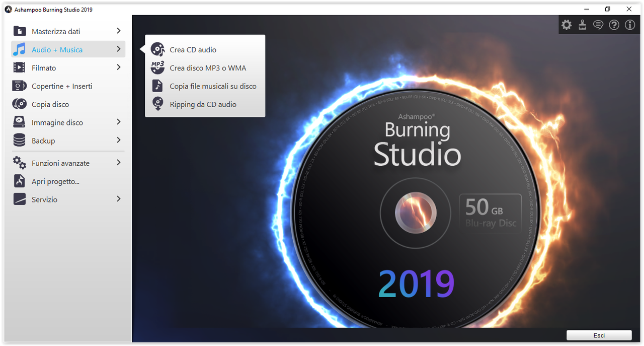Open the Filmato menu label
Screen dimensions: 644x346
point(44,67)
